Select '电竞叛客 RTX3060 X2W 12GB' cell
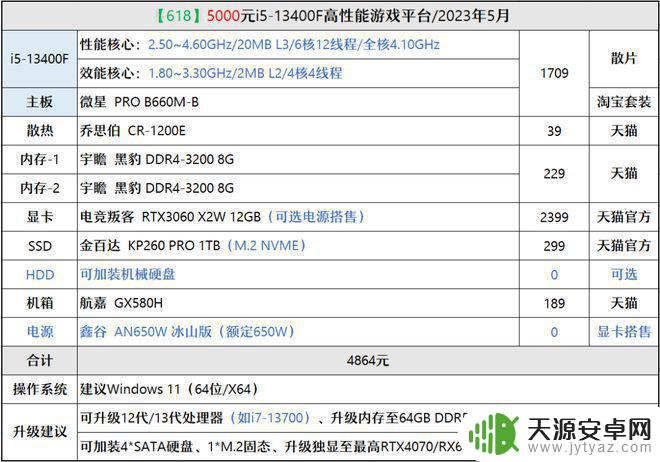Image resolution: width=660 pixels, height=462 pixels. click(x=298, y=217)
